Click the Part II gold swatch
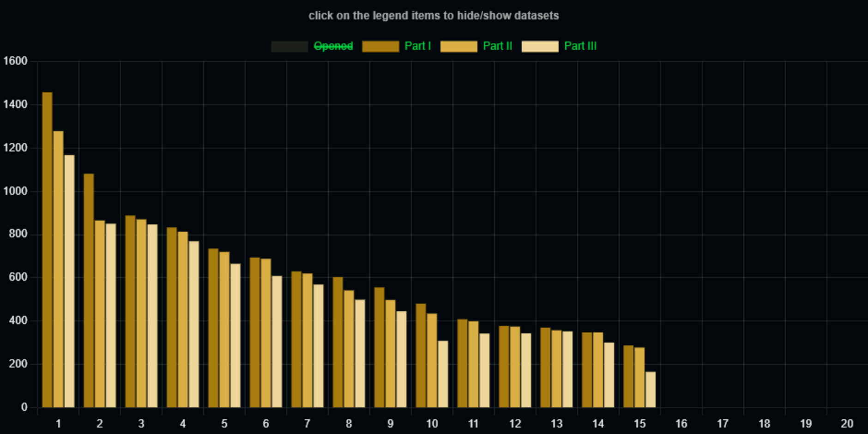 [458, 46]
